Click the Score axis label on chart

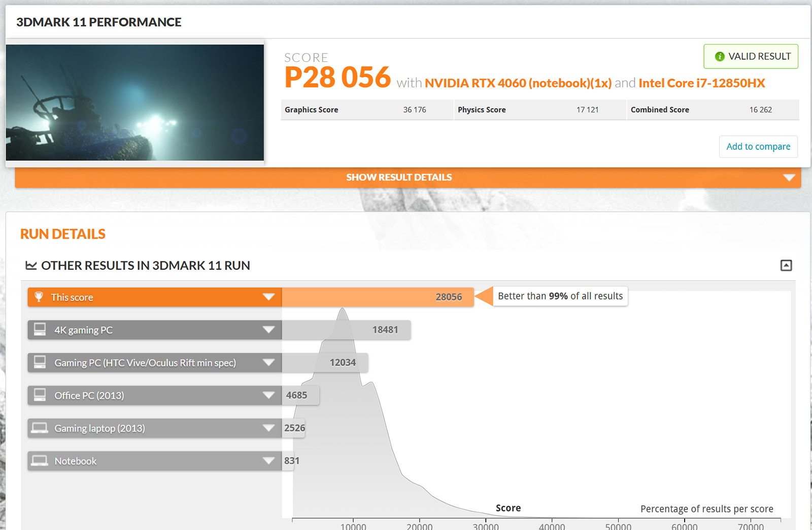508,508
